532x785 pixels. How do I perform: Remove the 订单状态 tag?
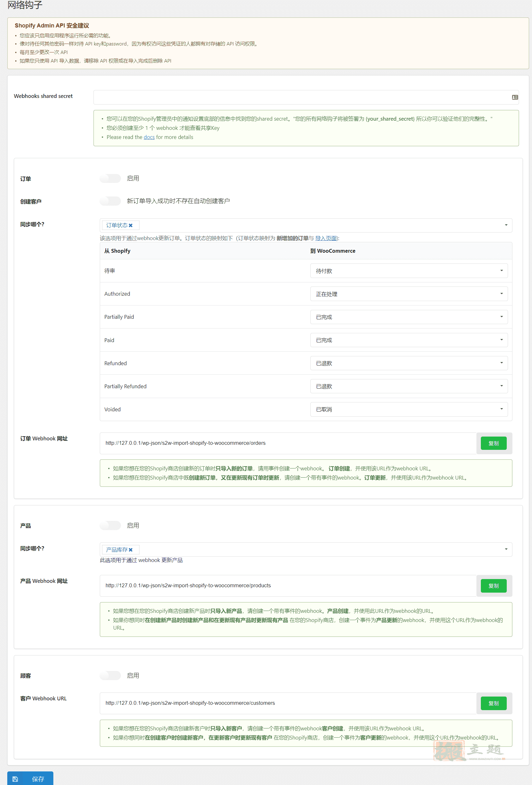[131, 225]
